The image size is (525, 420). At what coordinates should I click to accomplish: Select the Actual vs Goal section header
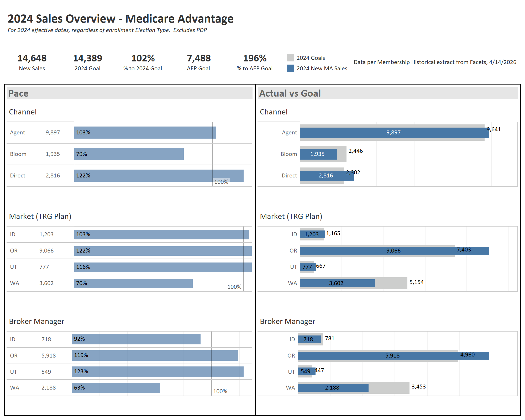pos(290,93)
